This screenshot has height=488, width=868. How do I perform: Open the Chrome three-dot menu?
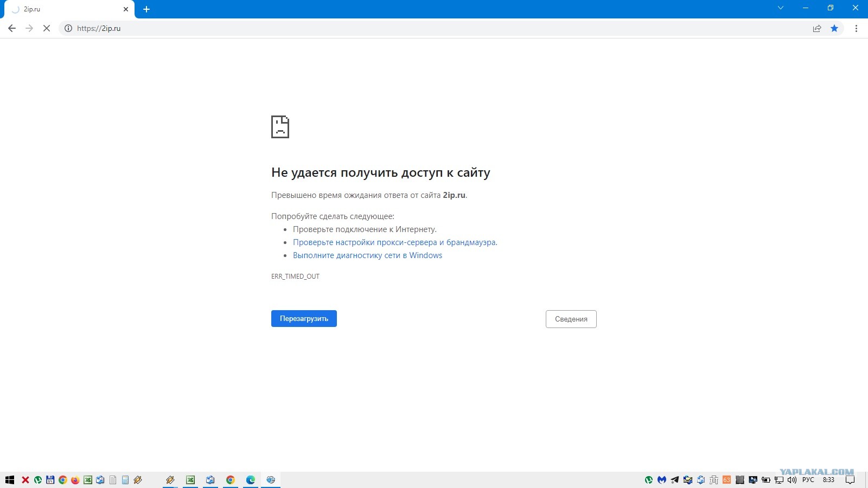coord(856,28)
